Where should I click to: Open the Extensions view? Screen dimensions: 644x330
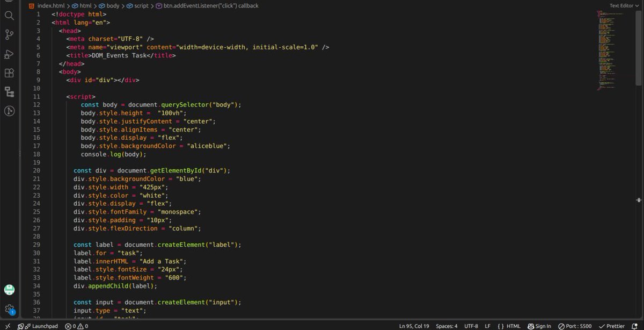click(9, 73)
